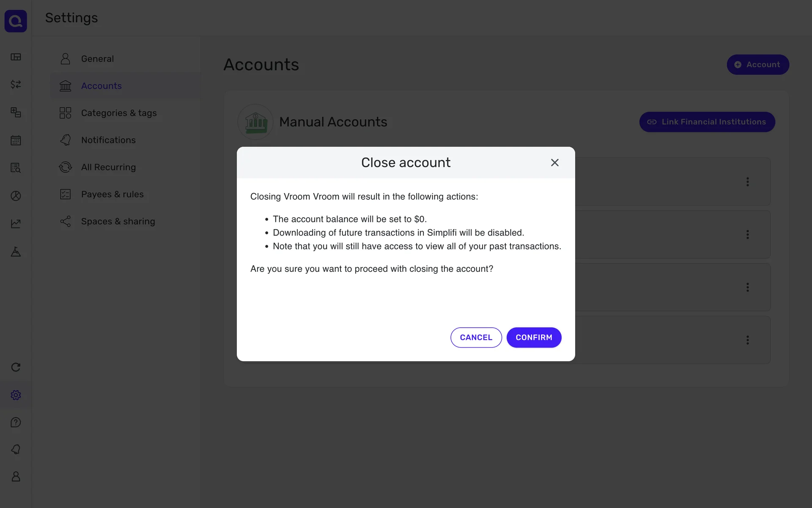This screenshot has width=812, height=508.
Task: Click the investments trend line icon
Action: pyautogui.click(x=16, y=224)
